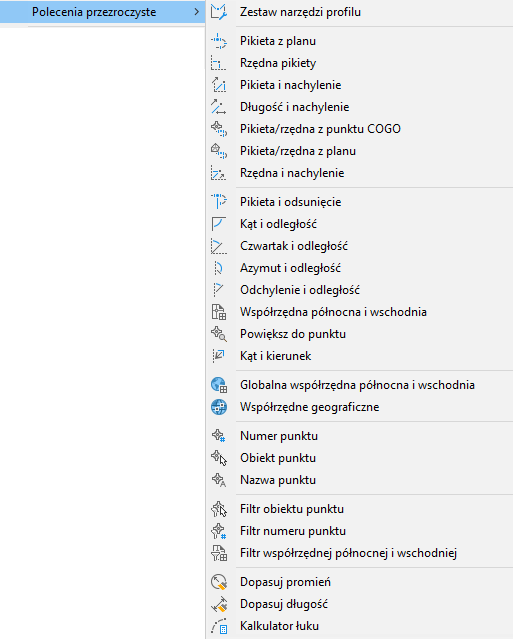Click the Zestaw narzędzi profilu icon
Screen dimensions: 513x639
(218, 12)
